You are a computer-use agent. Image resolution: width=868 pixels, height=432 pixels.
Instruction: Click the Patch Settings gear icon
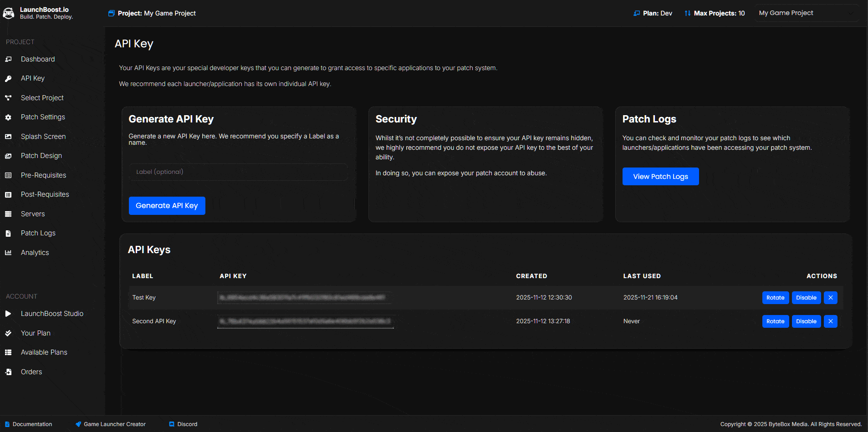[8, 117]
